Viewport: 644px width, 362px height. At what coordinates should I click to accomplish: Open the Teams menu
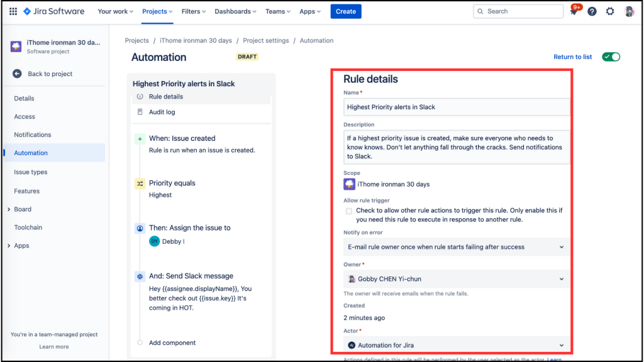[277, 11]
